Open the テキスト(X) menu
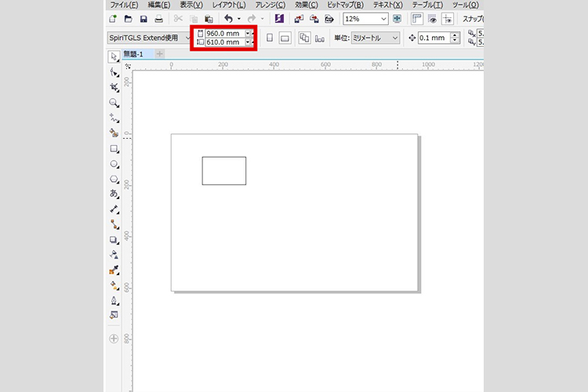The image size is (588, 392). pos(388,5)
